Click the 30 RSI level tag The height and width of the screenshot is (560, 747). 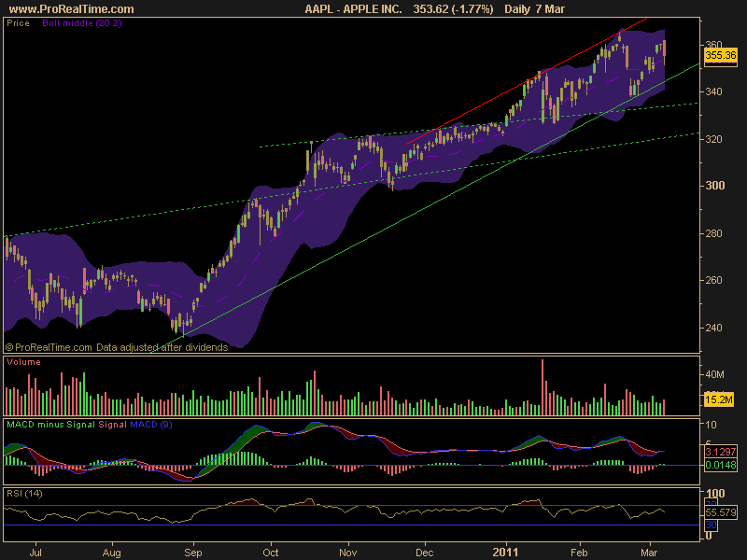coord(711,525)
